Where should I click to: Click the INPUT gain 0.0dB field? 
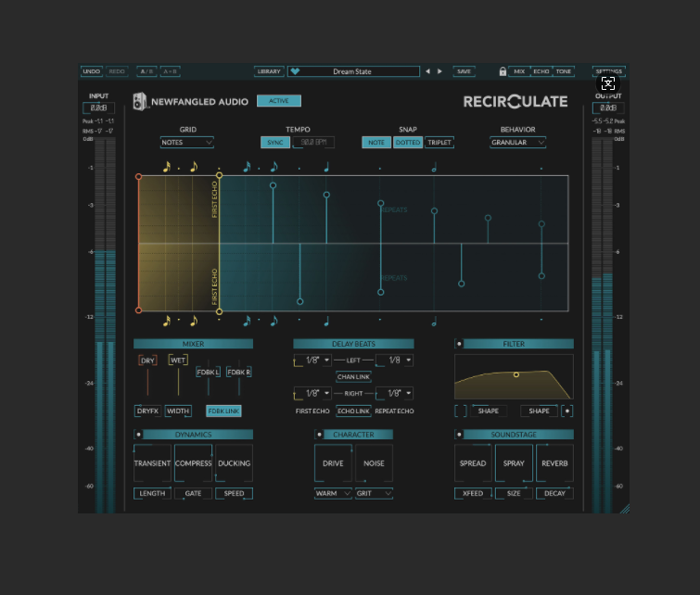coord(98,108)
